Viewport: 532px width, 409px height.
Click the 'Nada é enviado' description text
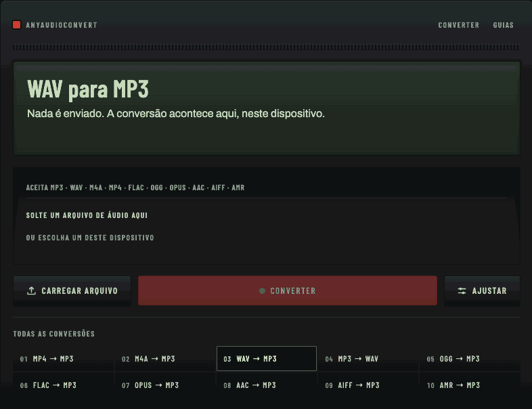tap(176, 114)
